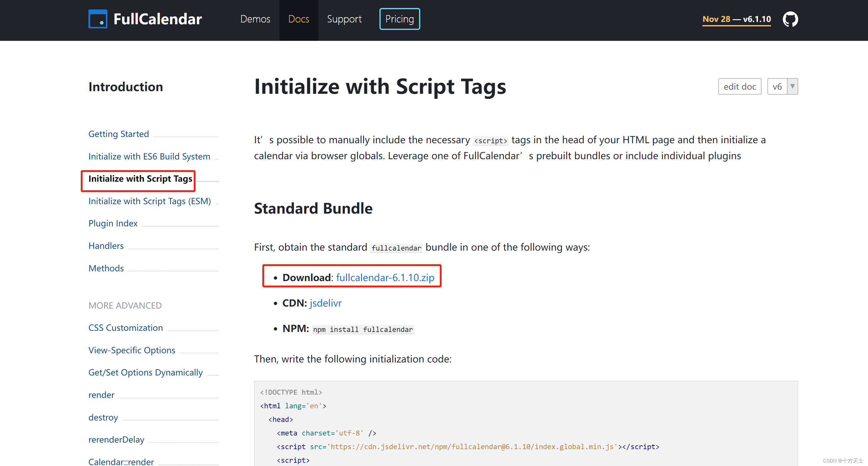Select the Pricing menu item
The height and width of the screenshot is (466, 868).
click(x=399, y=19)
